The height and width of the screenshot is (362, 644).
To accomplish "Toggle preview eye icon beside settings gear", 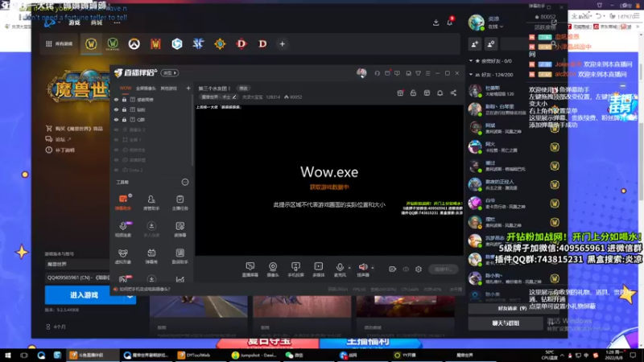I will [406, 269].
